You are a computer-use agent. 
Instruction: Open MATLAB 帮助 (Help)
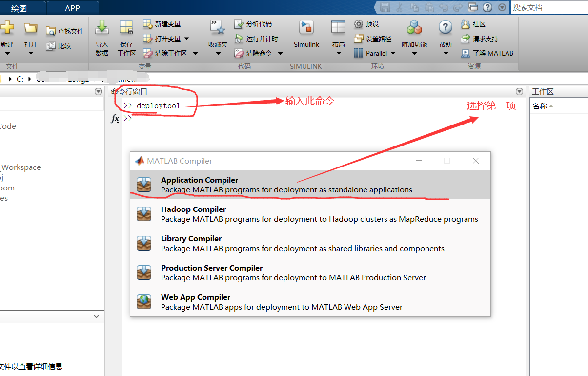445,34
